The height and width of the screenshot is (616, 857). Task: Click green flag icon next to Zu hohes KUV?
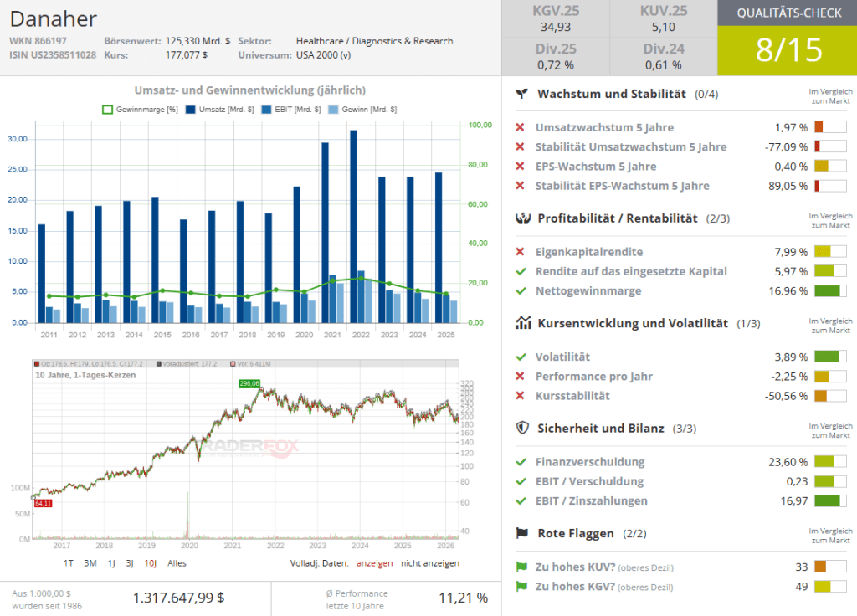[521, 567]
